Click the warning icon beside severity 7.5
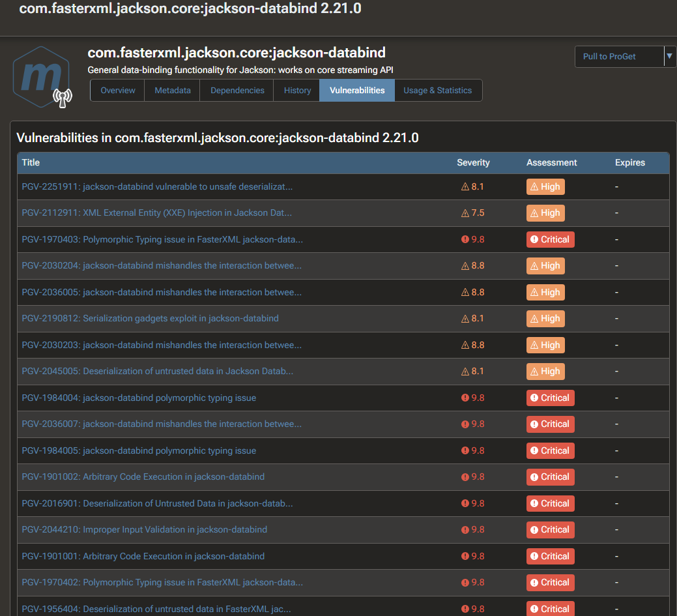This screenshot has height=616, width=677. click(x=465, y=213)
